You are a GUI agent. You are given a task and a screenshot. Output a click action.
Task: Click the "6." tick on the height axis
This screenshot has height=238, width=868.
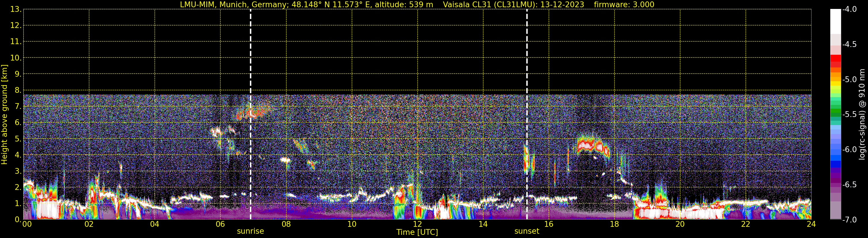click(x=18, y=122)
